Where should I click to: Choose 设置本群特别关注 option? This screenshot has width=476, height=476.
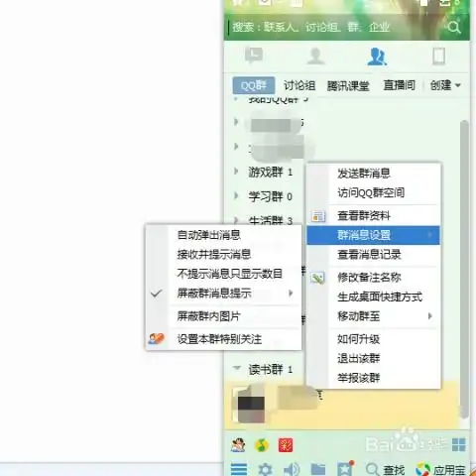coord(223,339)
